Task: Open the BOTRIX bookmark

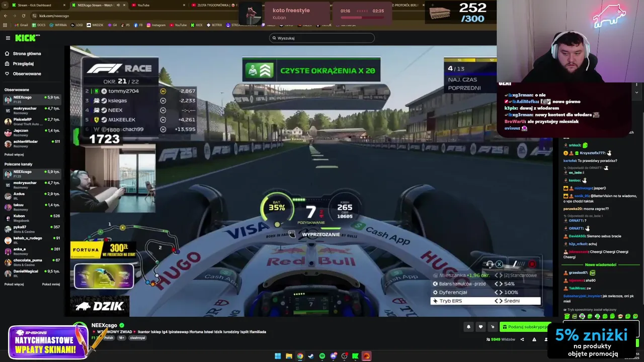Action: (214, 25)
